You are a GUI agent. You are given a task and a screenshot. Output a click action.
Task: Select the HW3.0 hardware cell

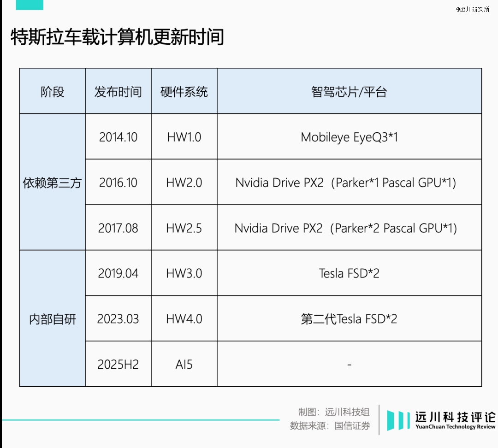(184, 273)
